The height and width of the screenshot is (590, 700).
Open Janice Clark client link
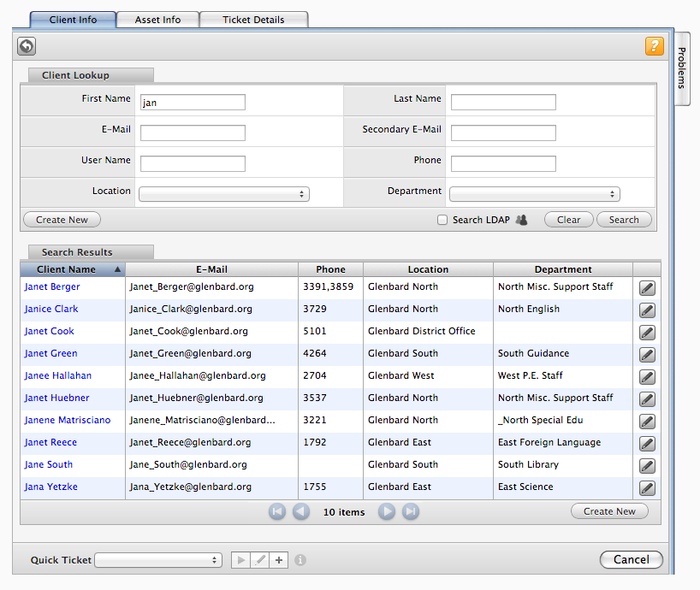pyautogui.click(x=51, y=309)
